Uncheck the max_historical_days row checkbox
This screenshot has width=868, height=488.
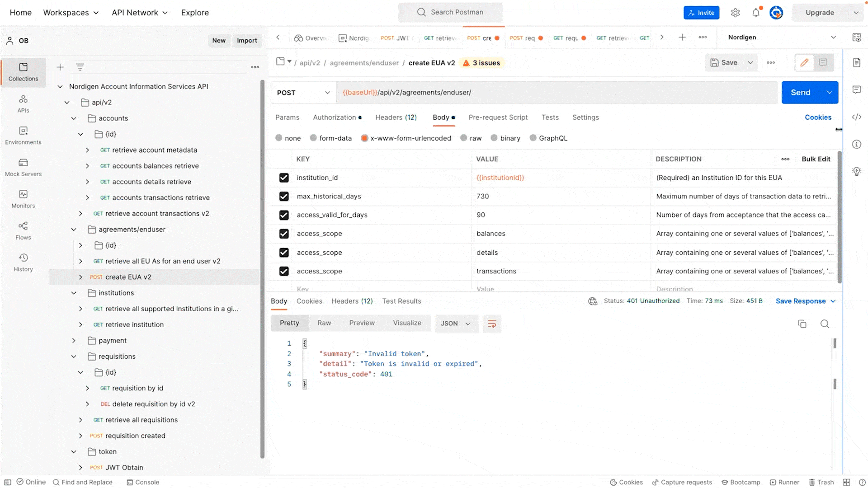click(x=284, y=197)
